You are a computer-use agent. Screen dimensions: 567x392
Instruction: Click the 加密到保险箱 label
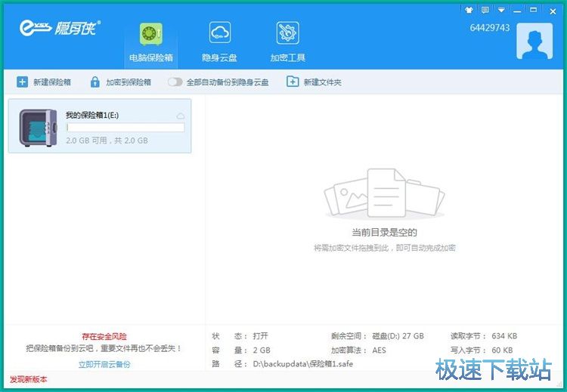pyautogui.click(x=129, y=82)
